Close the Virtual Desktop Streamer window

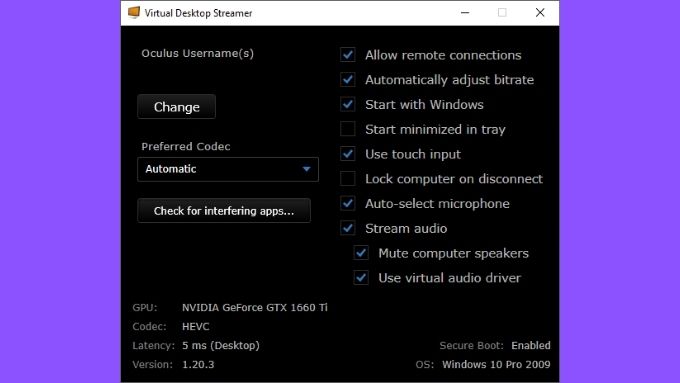coord(540,13)
